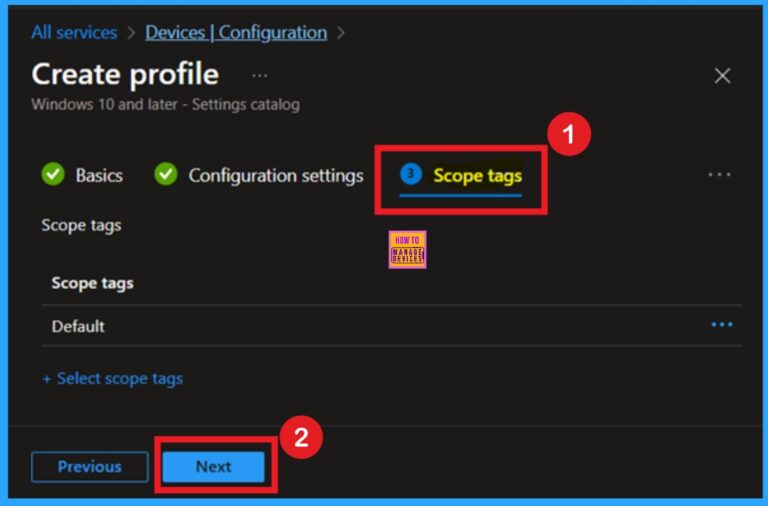Viewport: 768px width, 506px height.
Task: Click the Previous button
Action: (x=90, y=466)
